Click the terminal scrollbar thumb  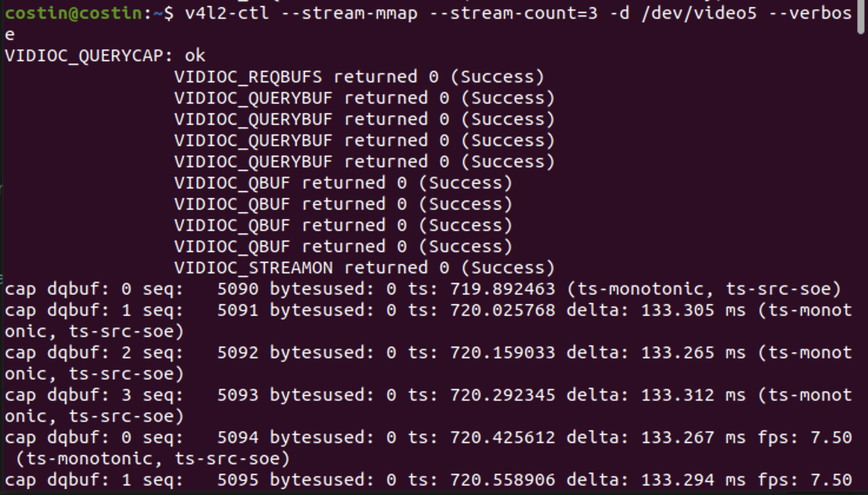coord(862,18)
